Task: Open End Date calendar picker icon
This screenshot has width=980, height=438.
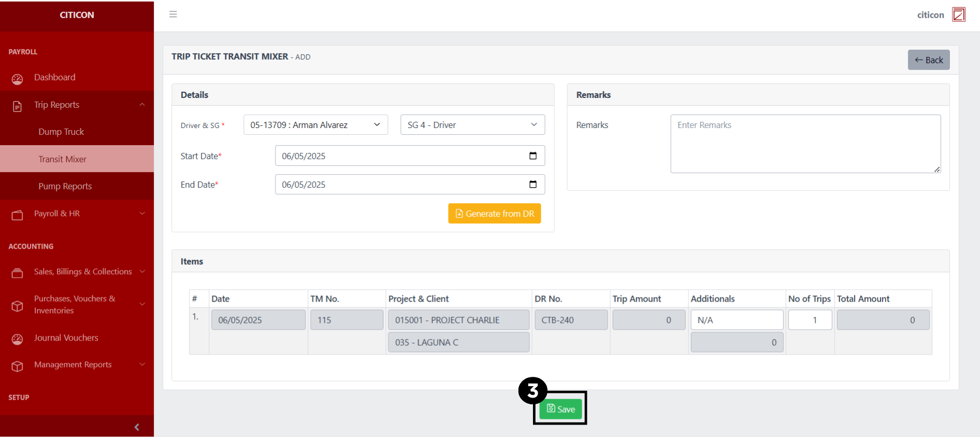Action: coord(532,185)
